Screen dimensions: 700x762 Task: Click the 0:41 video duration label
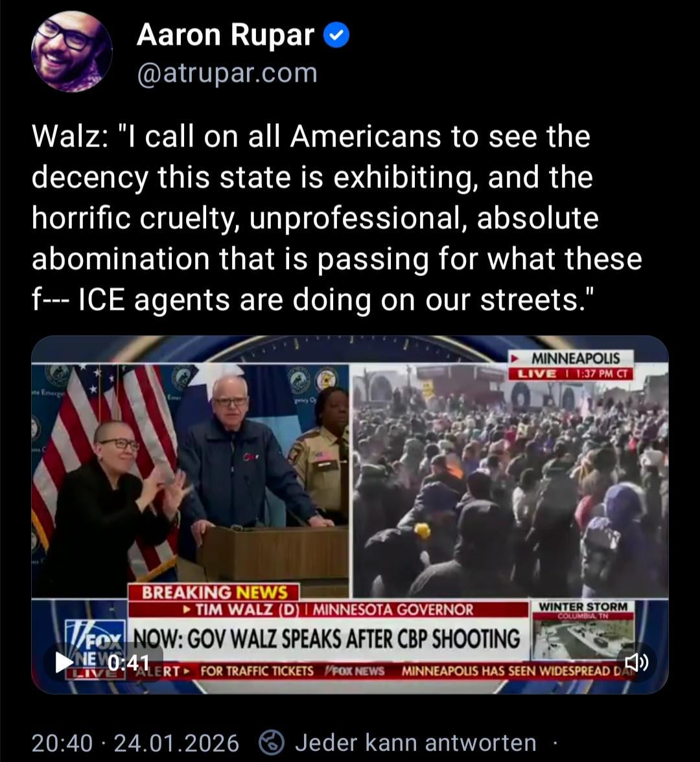click(x=128, y=663)
